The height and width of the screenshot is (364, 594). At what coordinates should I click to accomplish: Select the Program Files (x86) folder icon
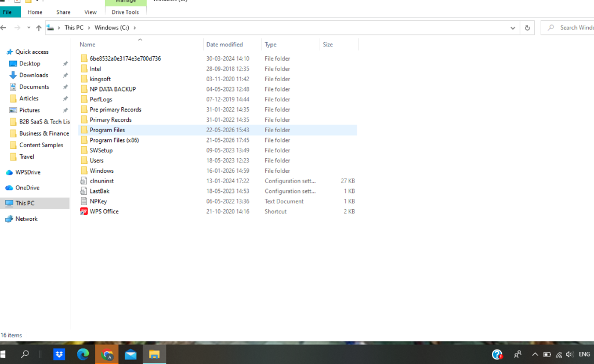point(84,140)
